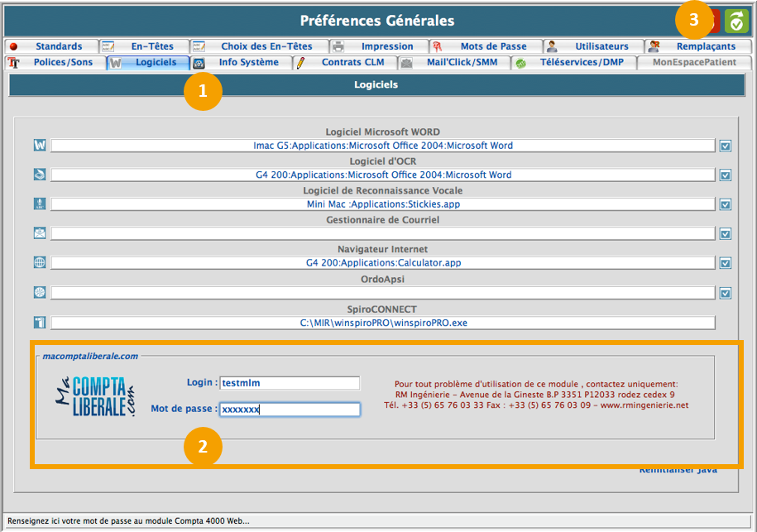Click the voice recognition microphone icon
Screen dimensions: 757x532
[39, 204]
